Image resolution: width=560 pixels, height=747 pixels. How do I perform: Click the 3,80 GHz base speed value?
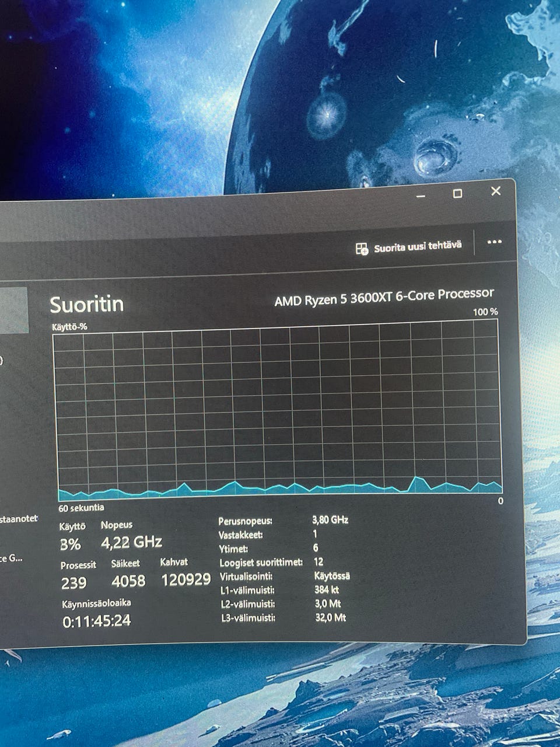330,519
